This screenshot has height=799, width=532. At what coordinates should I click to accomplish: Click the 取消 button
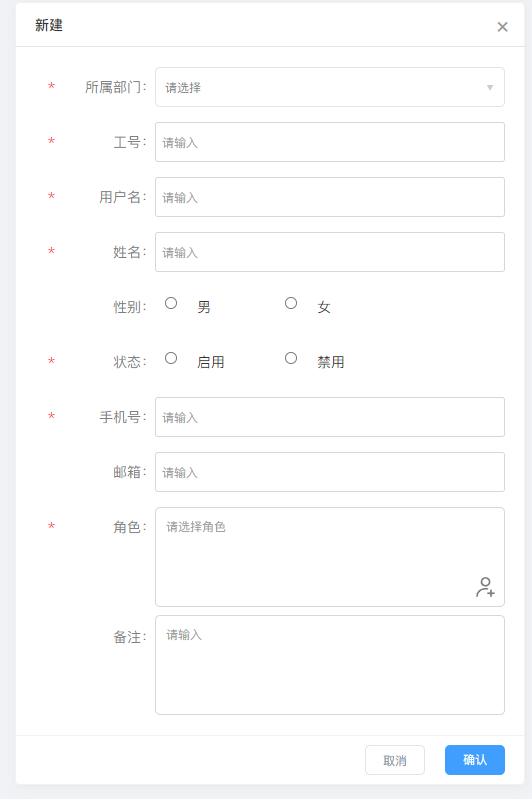click(395, 760)
